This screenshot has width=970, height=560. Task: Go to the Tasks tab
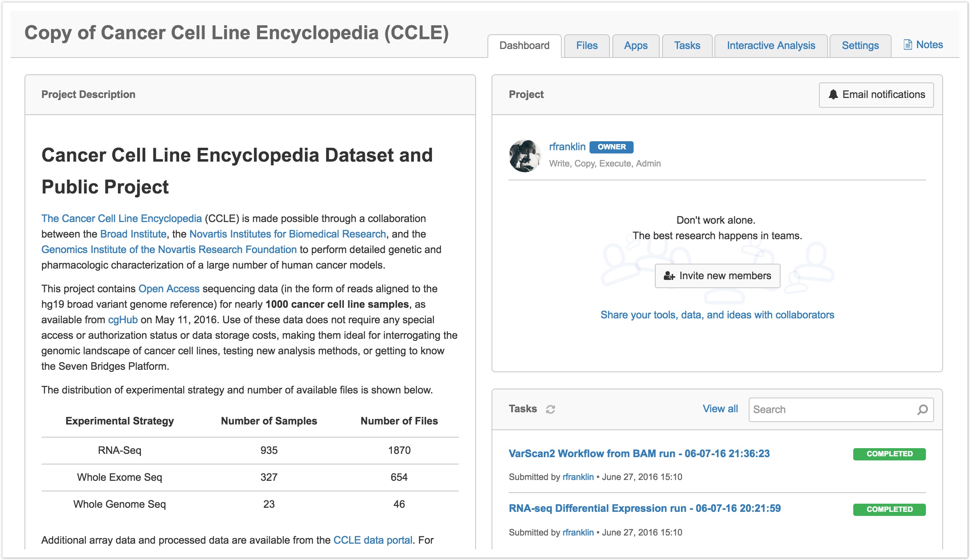687,46
